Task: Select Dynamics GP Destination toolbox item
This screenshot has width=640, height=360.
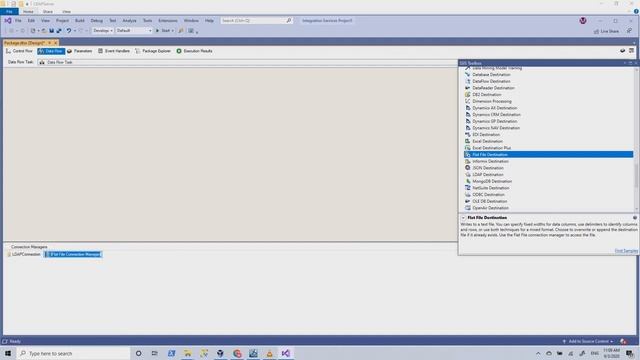Action: (494, 121)
